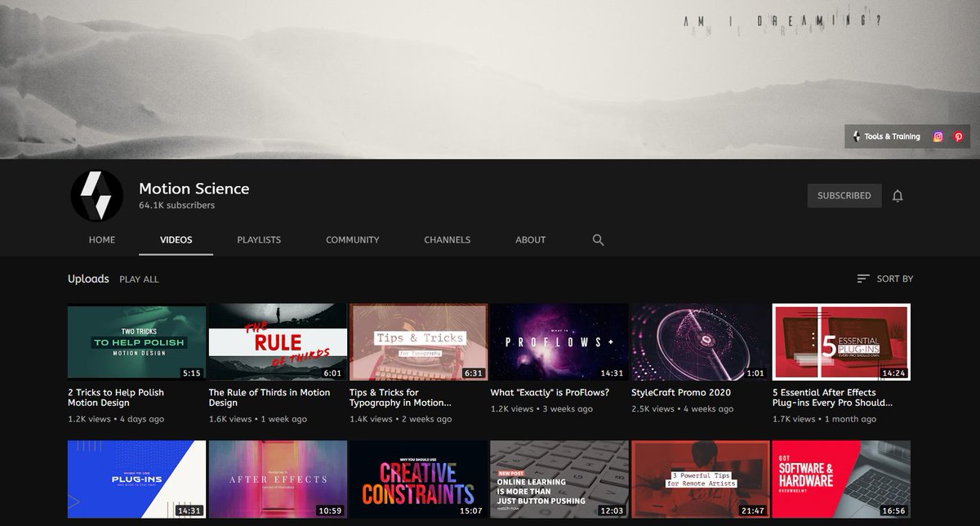
Task: Switch to the ABOUT tab
Action: [x=531, y=240]
